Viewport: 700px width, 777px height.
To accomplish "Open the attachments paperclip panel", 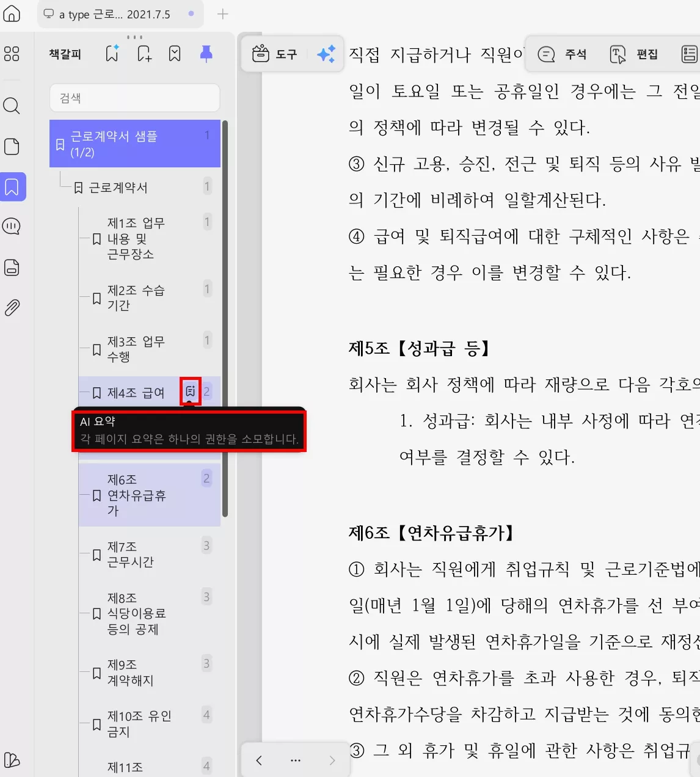I will coord(12,307).
